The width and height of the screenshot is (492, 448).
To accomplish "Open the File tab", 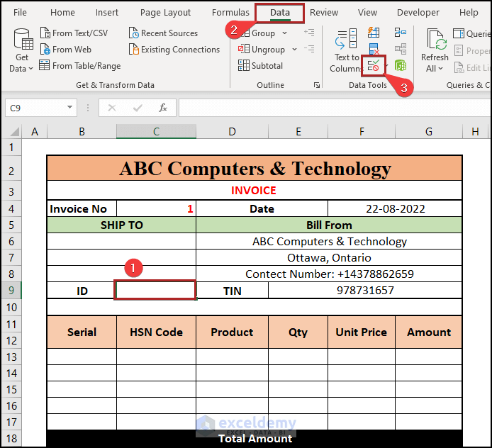I will (20, 13).
